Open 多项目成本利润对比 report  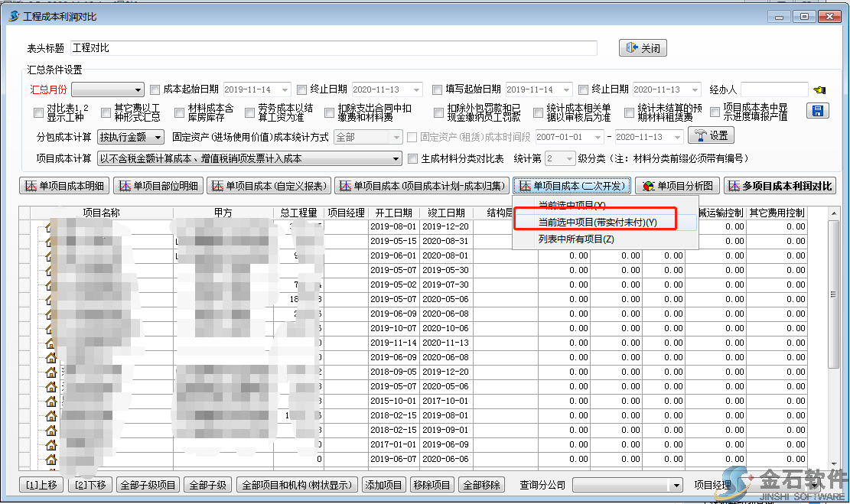point(780,186)
